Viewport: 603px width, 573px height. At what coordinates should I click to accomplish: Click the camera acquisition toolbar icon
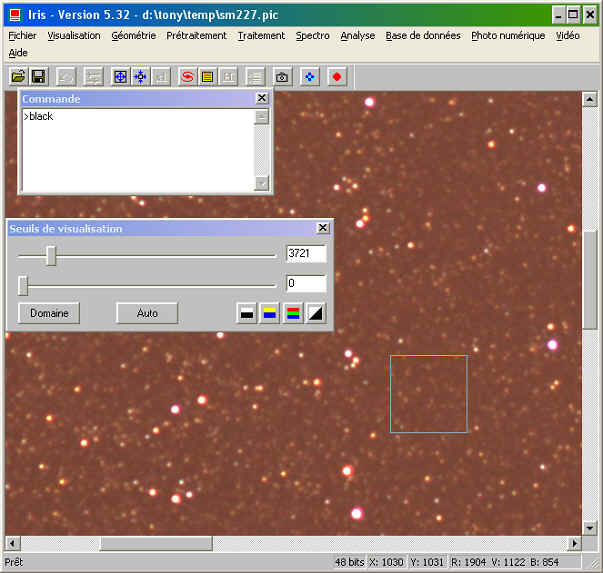click(x=282, y=77)
